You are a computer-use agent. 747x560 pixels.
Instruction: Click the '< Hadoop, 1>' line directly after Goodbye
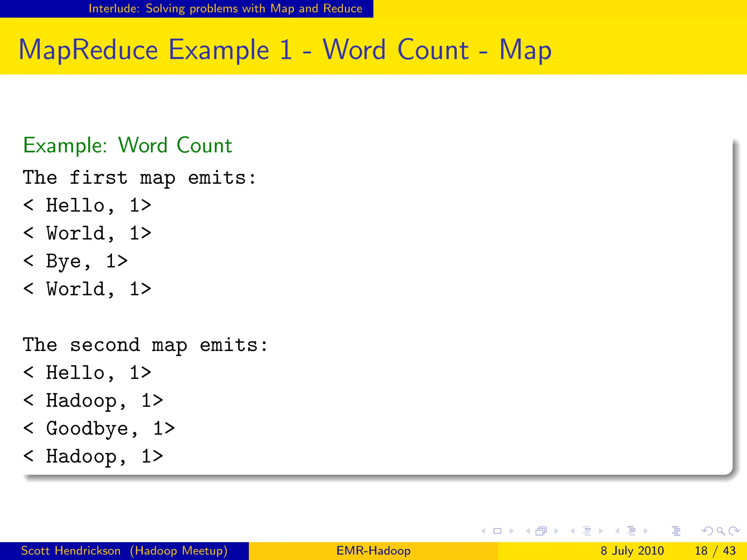coord(93,457)
